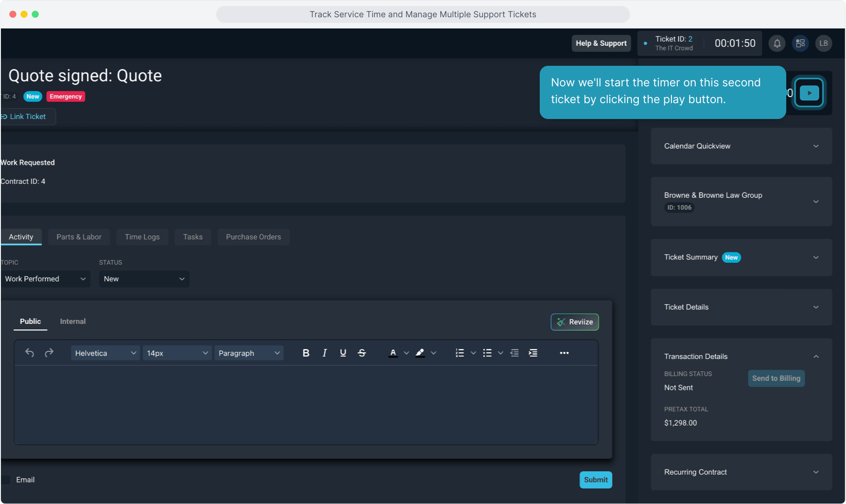This screenshot has height=504, width=846.
Task: Toggle underline formatting
Action: tap(343, 353)
